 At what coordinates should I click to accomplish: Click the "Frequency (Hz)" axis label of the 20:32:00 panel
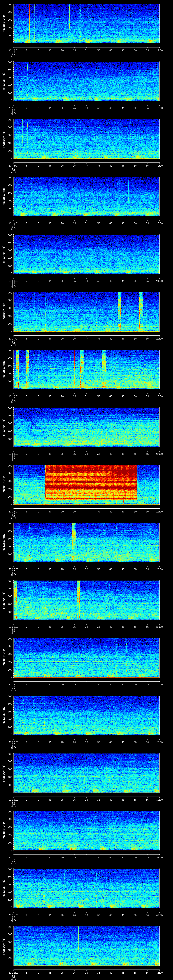pyautogui.click(x=4, y=946)
